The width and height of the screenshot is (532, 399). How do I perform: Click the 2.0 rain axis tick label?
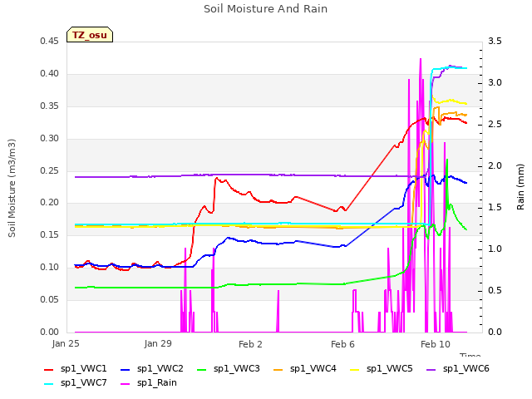coord(495,166)
